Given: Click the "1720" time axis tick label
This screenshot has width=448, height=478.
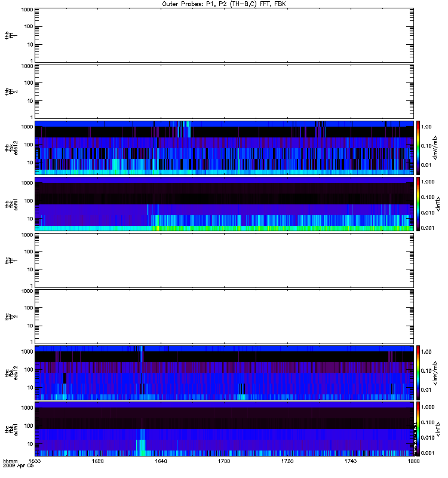Looking at the screenshot, I should click(x=287, y=461).
